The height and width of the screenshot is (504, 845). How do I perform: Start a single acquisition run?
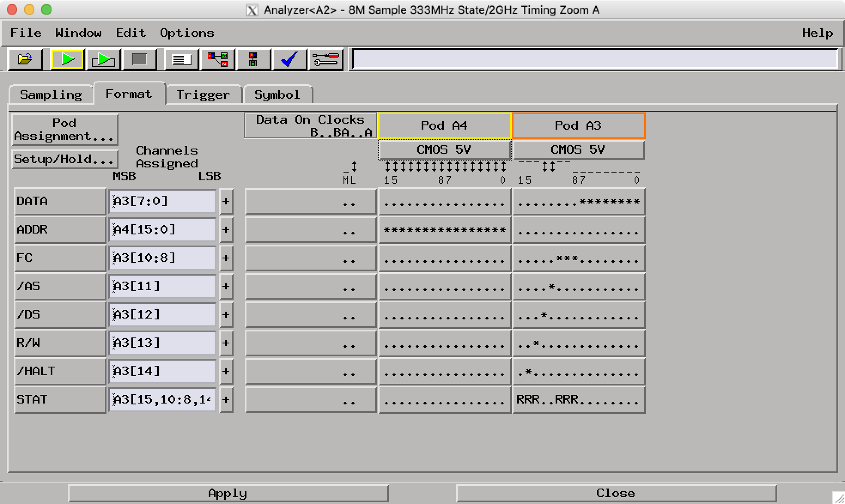[x=67, y=60]
